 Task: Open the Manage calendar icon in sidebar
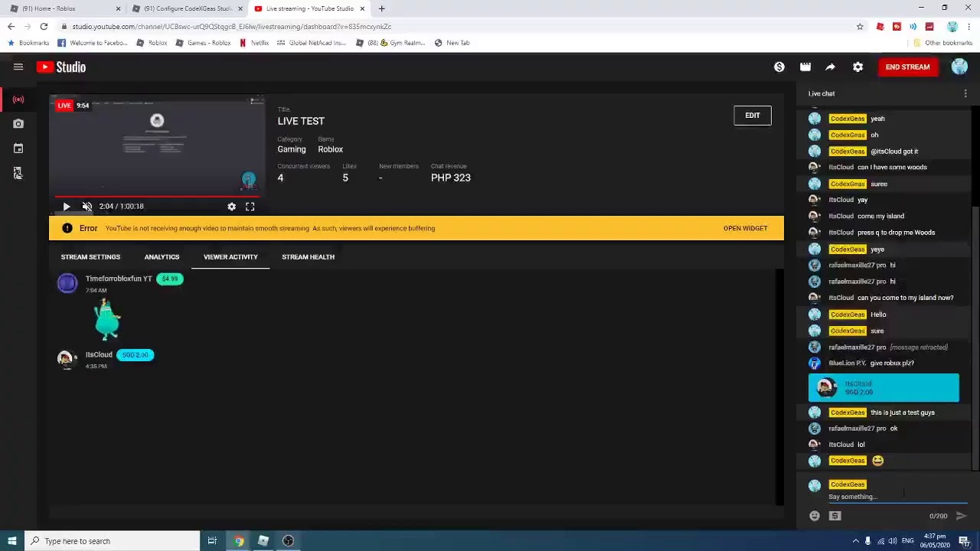tap(18, 148)
